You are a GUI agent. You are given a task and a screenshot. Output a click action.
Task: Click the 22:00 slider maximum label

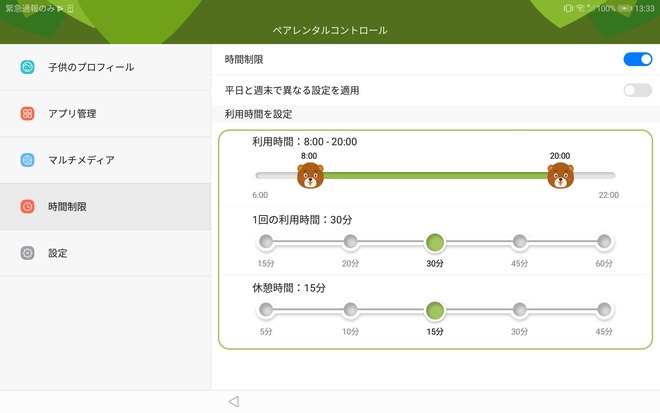point(609,195)
